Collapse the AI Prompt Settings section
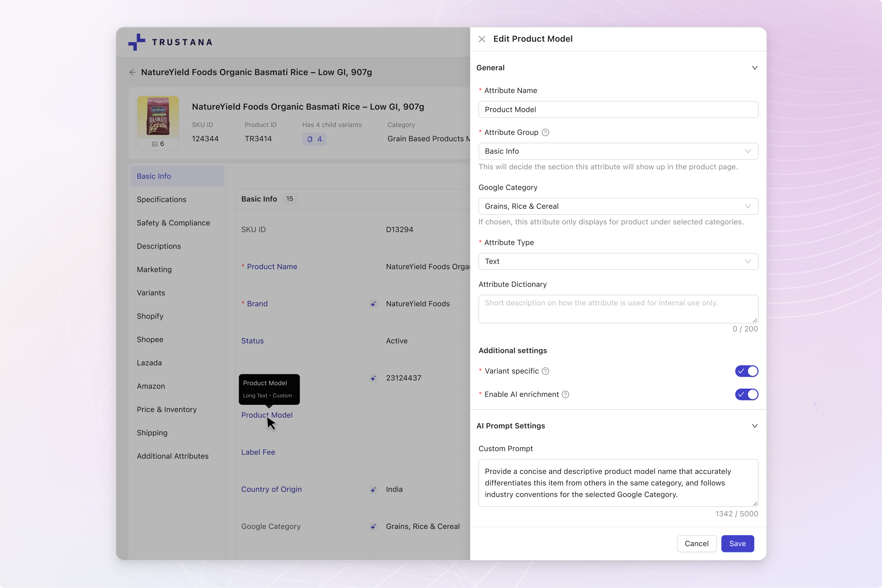Viewport: 882px width, 588px height. click(x=755, y=426)
